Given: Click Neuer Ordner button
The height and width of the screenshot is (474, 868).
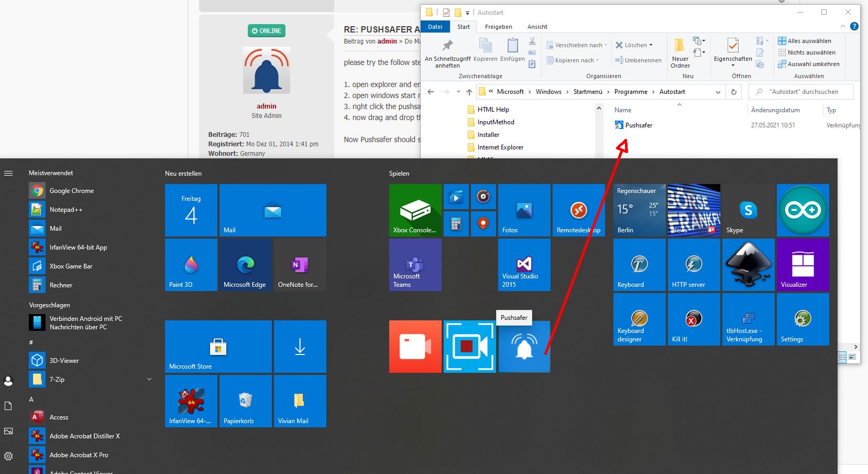Looking at the screenshot, I should [680, 53].
